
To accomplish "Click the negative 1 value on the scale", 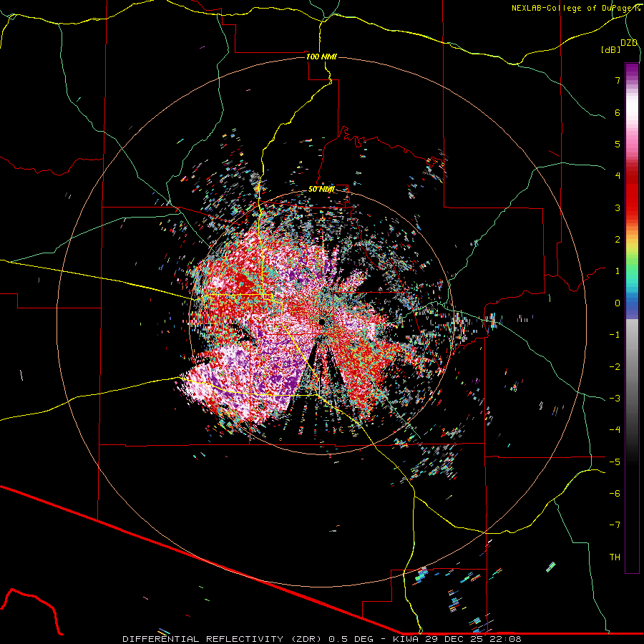I will tap(615, 335).
